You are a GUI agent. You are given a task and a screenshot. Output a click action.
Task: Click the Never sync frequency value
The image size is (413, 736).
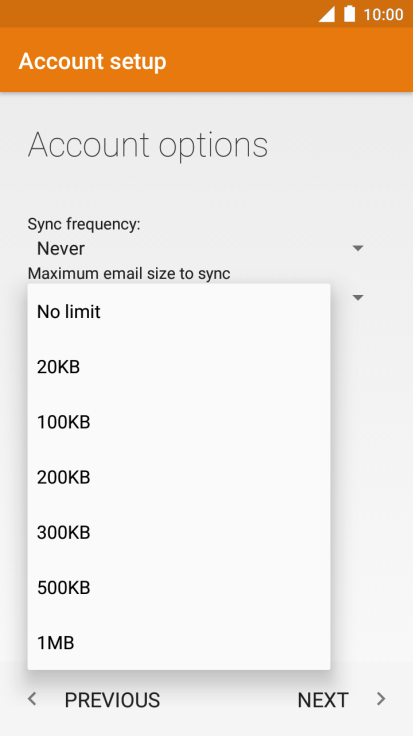[x=61, y=248]
